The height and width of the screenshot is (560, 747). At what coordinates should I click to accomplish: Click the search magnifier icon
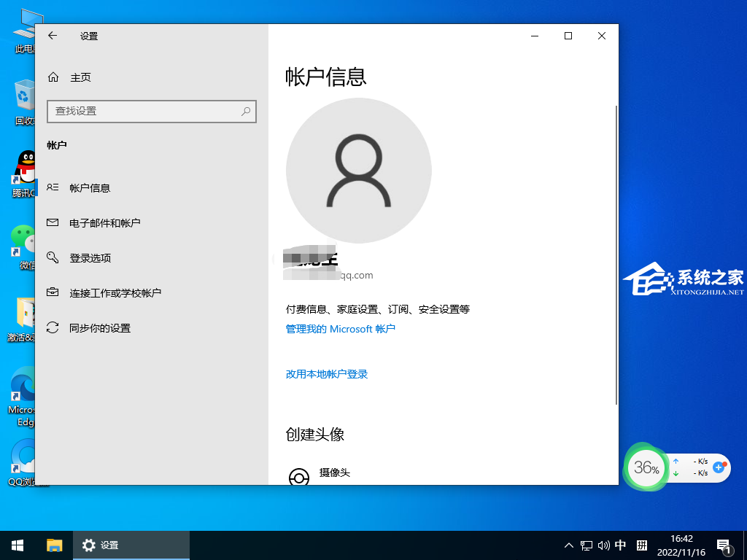click(x=246, y=111)
